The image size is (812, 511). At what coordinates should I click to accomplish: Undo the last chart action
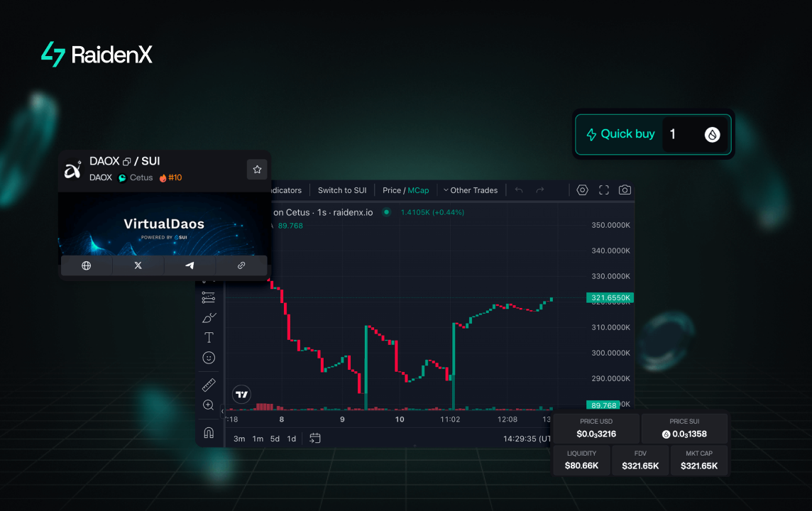[519, 190]
